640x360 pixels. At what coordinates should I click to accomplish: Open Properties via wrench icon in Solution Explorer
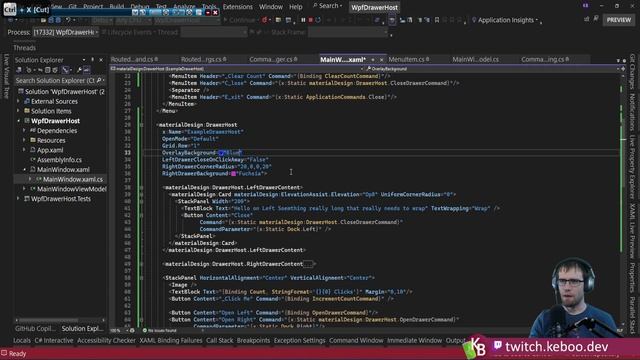[79, 70]
